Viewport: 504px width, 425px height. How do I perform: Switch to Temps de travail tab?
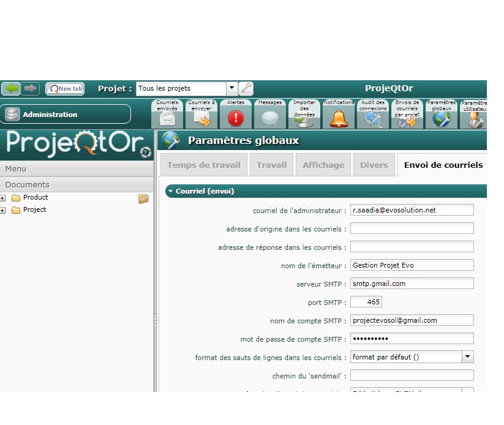[203, 165]
